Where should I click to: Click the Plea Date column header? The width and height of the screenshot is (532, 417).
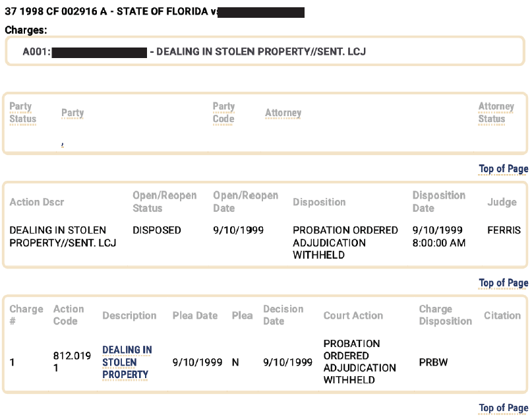tap(194, 315)
